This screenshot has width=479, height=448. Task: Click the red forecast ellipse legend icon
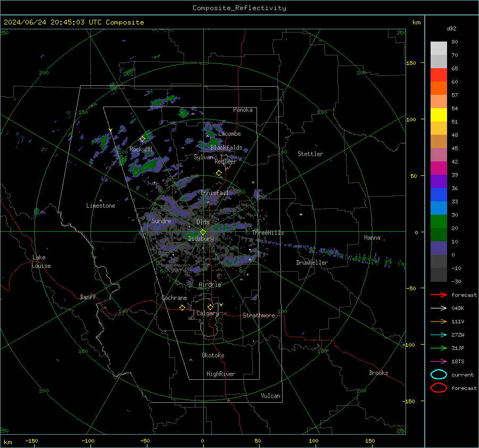tap(439, 388)
